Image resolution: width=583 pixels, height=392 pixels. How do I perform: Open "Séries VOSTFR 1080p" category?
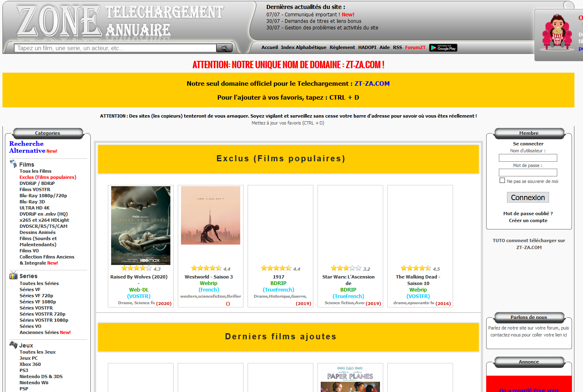[x=44, y=320]
